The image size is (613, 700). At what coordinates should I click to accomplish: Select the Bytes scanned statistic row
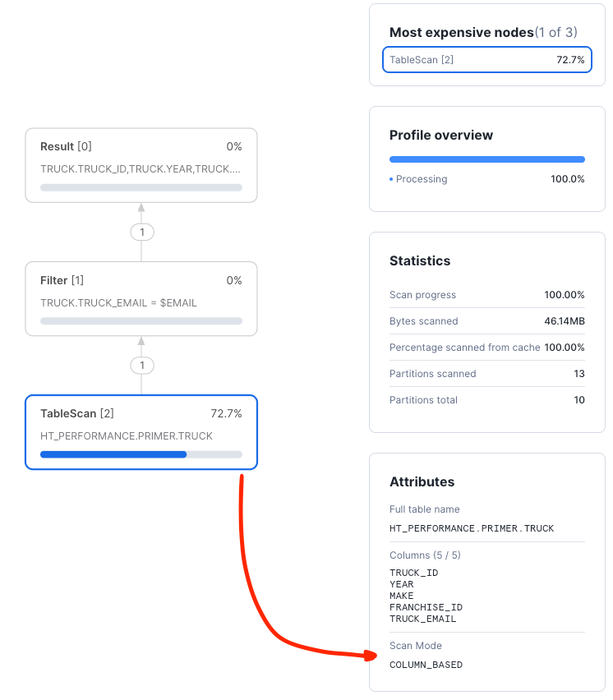[x=486, y=321]
